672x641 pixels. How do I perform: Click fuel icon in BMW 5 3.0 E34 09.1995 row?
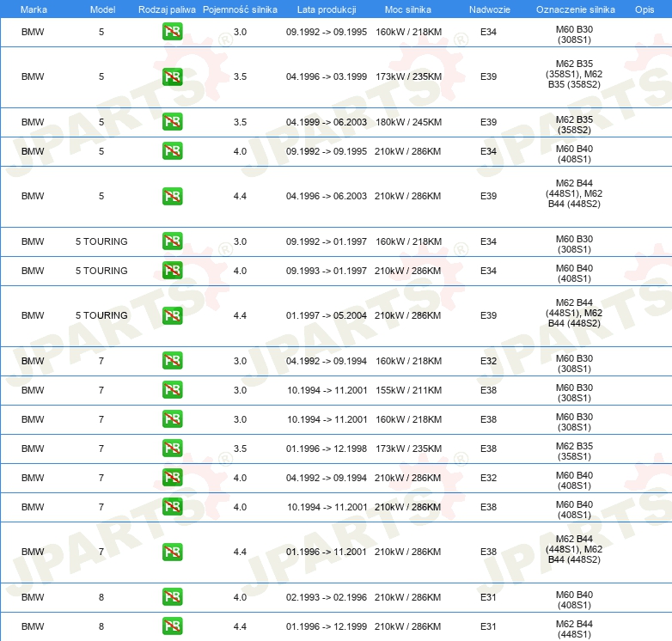pyautogui.click(x=172, y=32)
